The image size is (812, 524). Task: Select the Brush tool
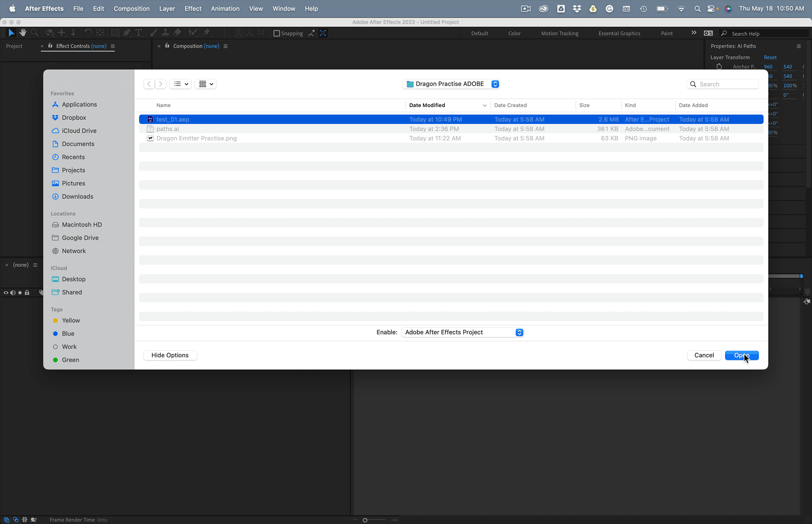click(x=154, y=33)
